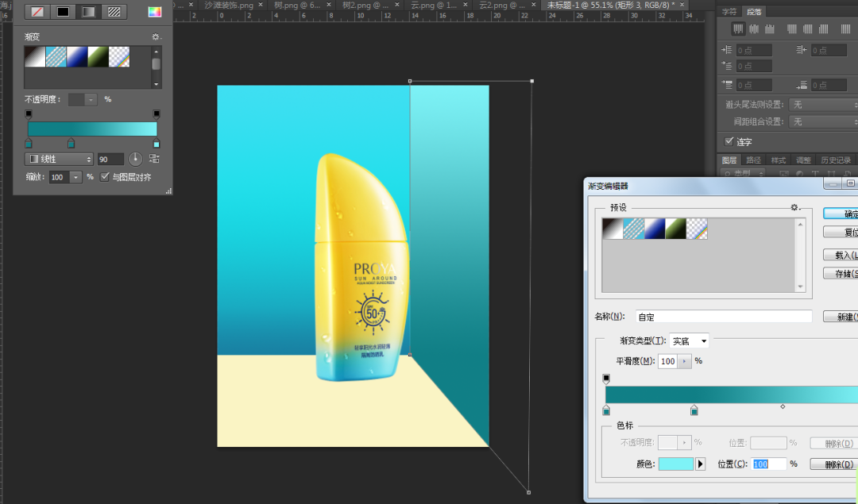The width and height of the screenshot is (858, 504).
Task: Click the 颜色 light cyan color swatch
Action: point(676,464)
